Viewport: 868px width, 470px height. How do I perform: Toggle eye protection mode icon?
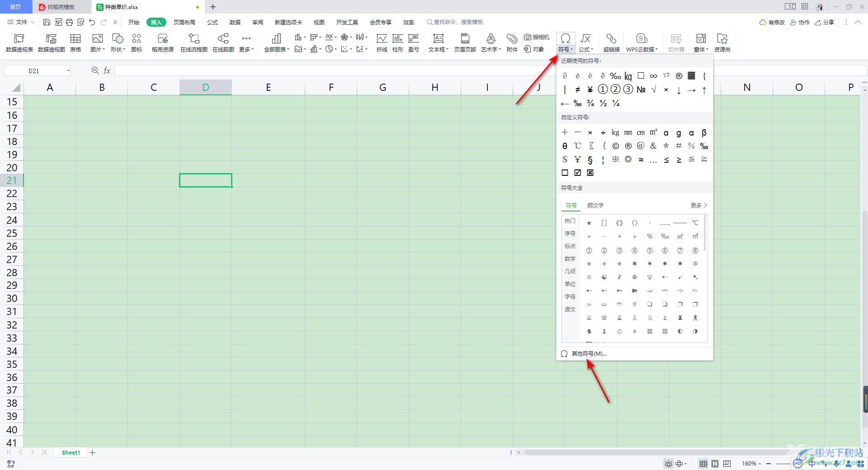[668, 464]
